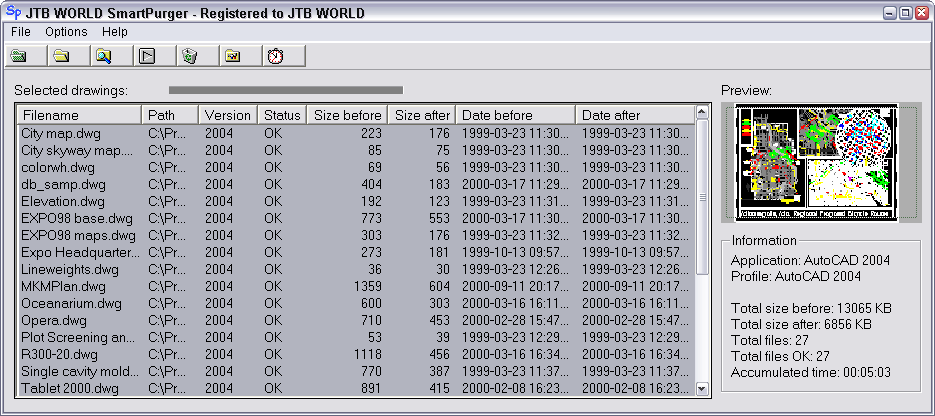This screenshot has height=416, width=935.
Task: Select the City map.dwg row
Action: coord(355,133)
